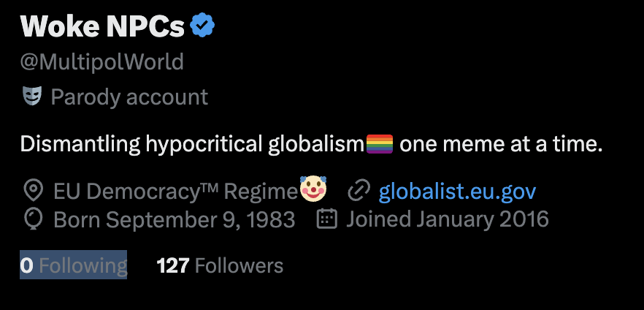Click the Followers count number 127
Screen dimensions: 644x310
tap(173, 265)
